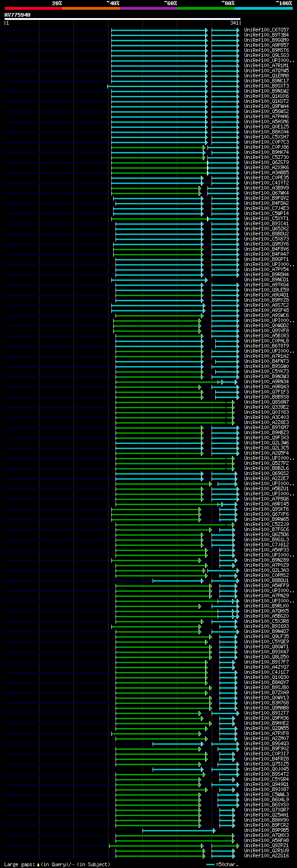Select the UniRef100_B9P9B5 label
297x868 pixels.
pos(266,830)
